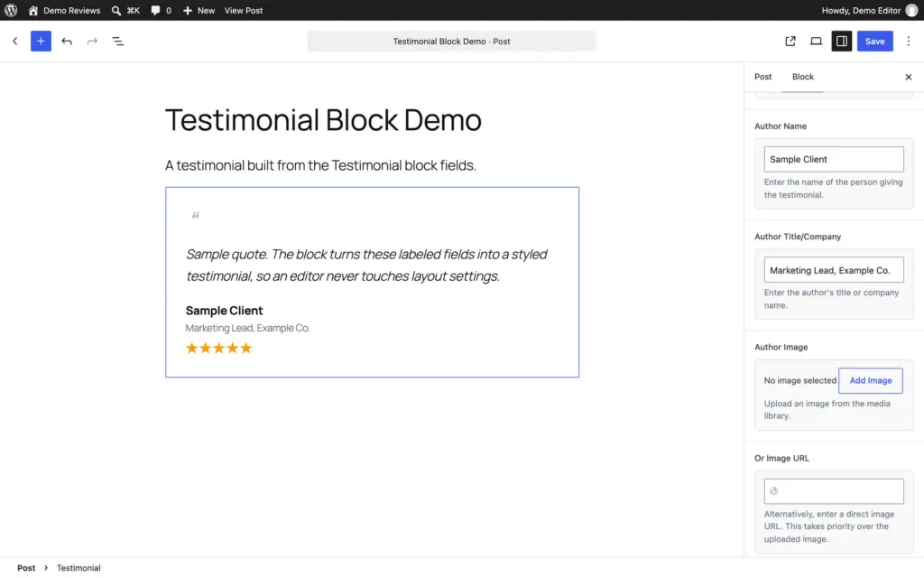Click the Sample quote italic text

[366, 265]
